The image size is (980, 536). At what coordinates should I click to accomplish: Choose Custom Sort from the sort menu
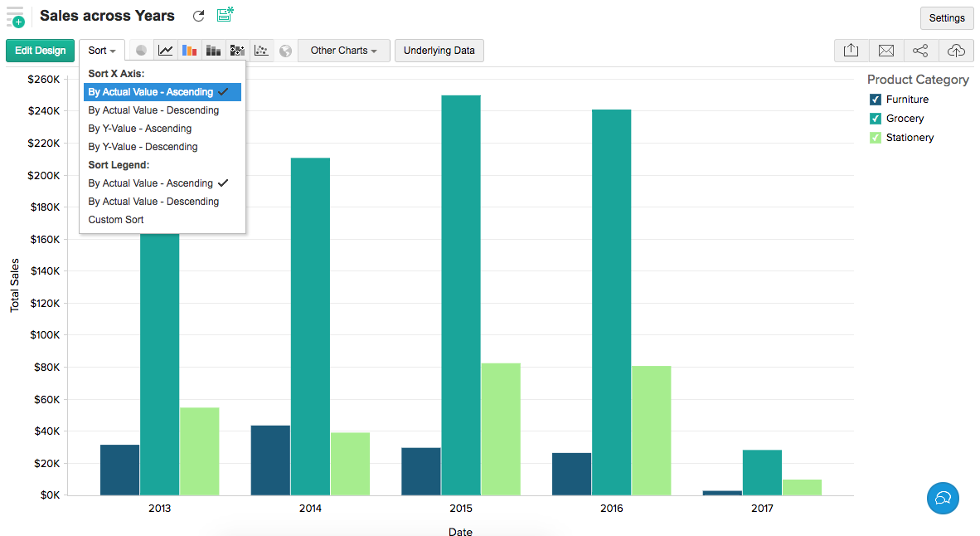pyautogui.click(x=115, y=219)
